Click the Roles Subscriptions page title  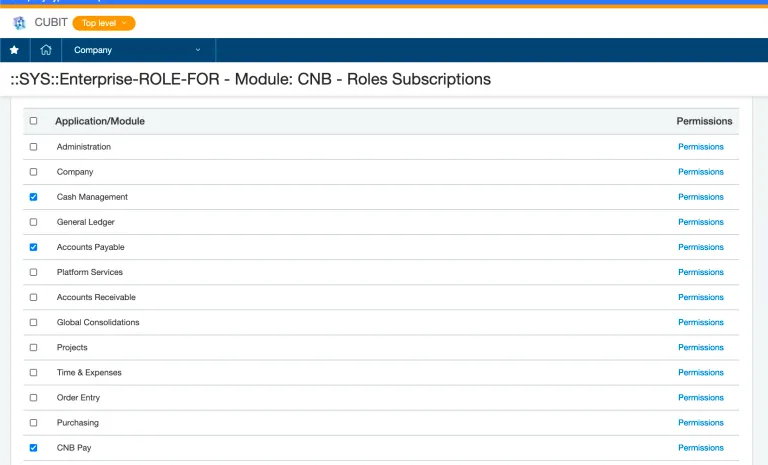click(x=250, y=79)
